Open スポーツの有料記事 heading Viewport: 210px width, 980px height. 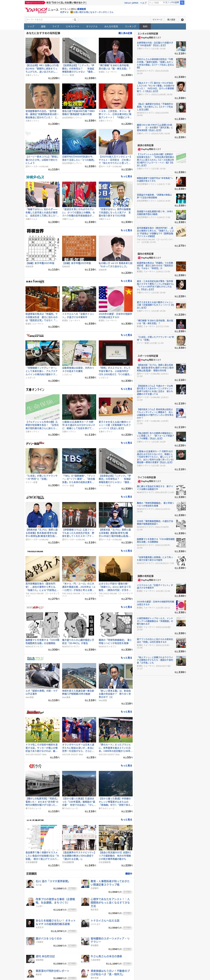[x=148, y=356]
